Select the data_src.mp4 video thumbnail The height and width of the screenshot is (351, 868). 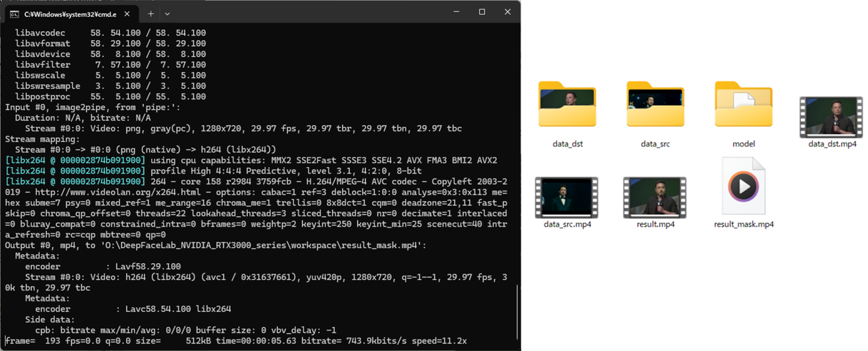click(x=567, y=198)
